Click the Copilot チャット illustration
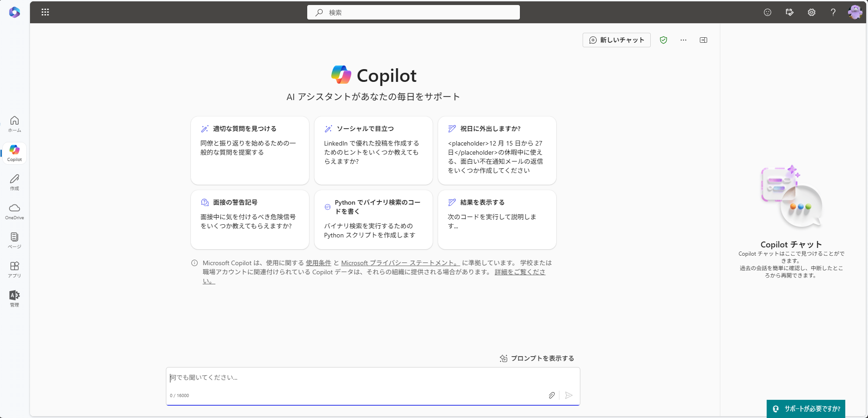This screenshot has height=418, width=868. [791, 197]
